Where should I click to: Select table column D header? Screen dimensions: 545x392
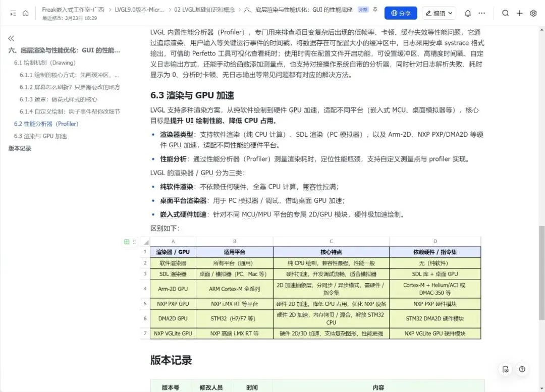(x=435, y=242)
